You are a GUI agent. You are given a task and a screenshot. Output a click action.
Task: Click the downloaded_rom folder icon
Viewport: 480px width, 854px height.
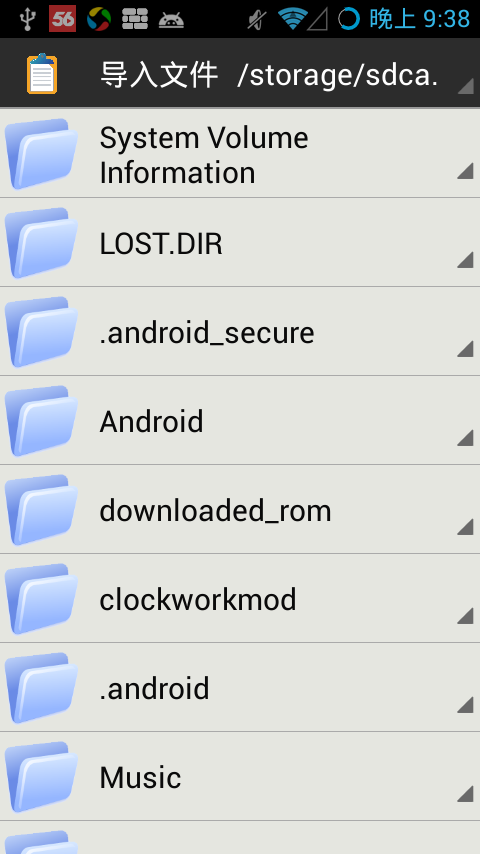[x=41, y=510]
